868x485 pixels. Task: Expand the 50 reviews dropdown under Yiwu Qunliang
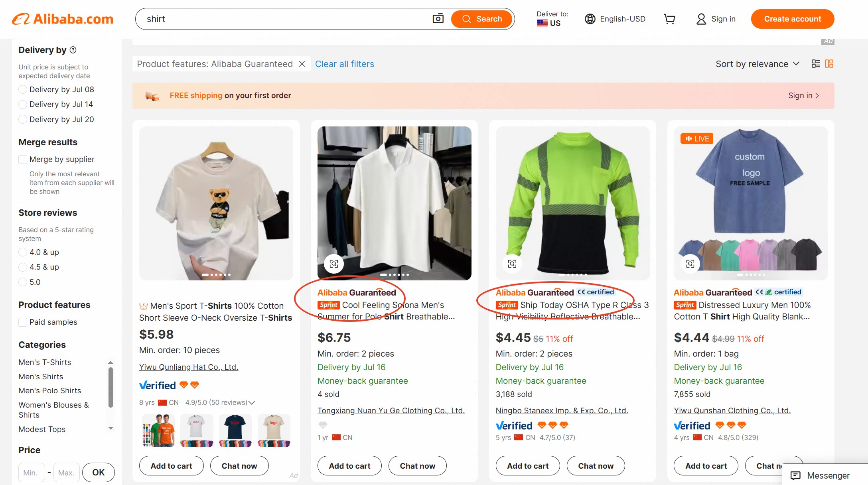252,402
